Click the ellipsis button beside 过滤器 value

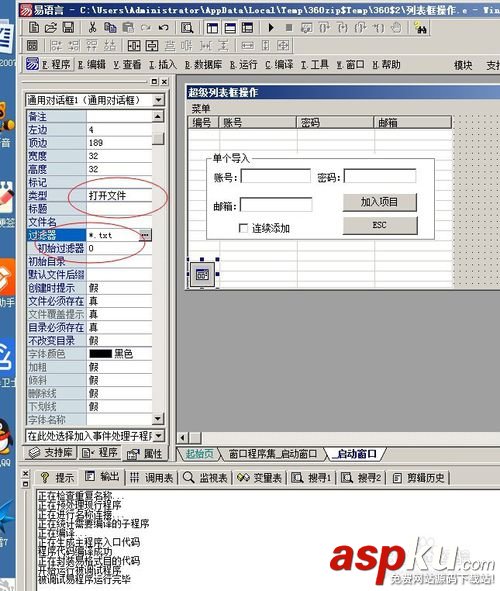point(145,235)
